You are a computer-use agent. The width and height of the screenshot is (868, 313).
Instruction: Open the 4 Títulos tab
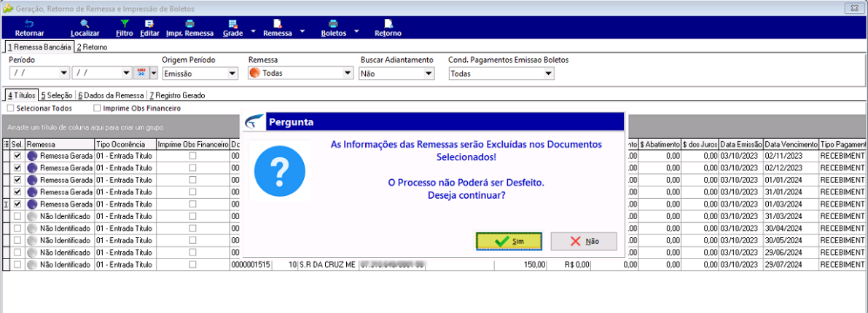(21, 95)
